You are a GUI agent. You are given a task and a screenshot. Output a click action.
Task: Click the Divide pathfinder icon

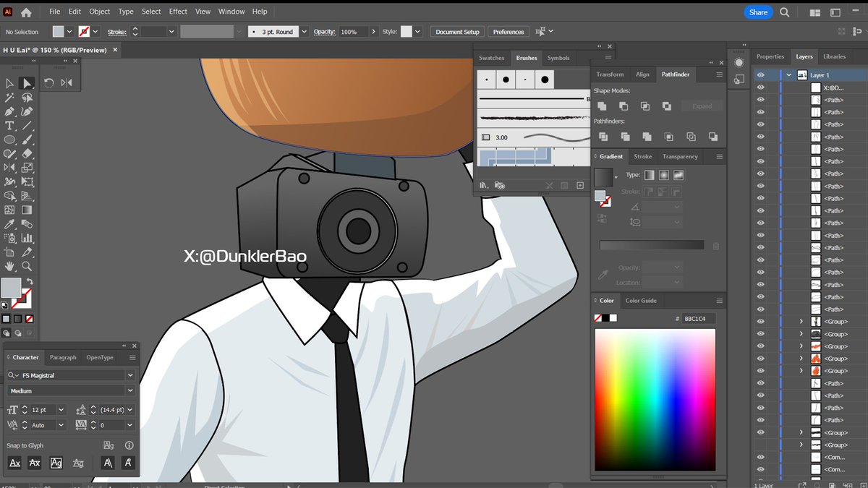tap(602, 137)
